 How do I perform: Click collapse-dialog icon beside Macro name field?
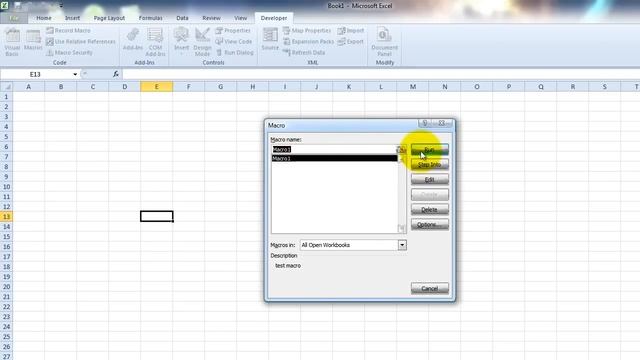402,150
